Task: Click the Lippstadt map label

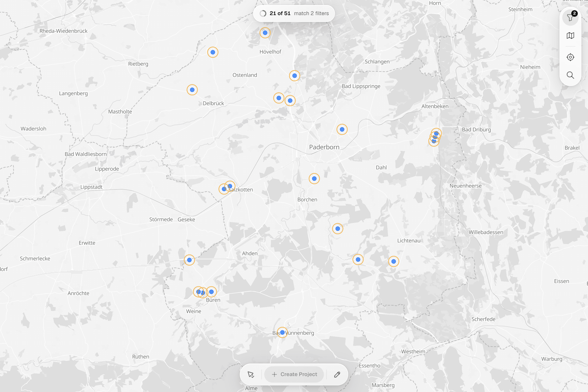Action: click(91, 187)
